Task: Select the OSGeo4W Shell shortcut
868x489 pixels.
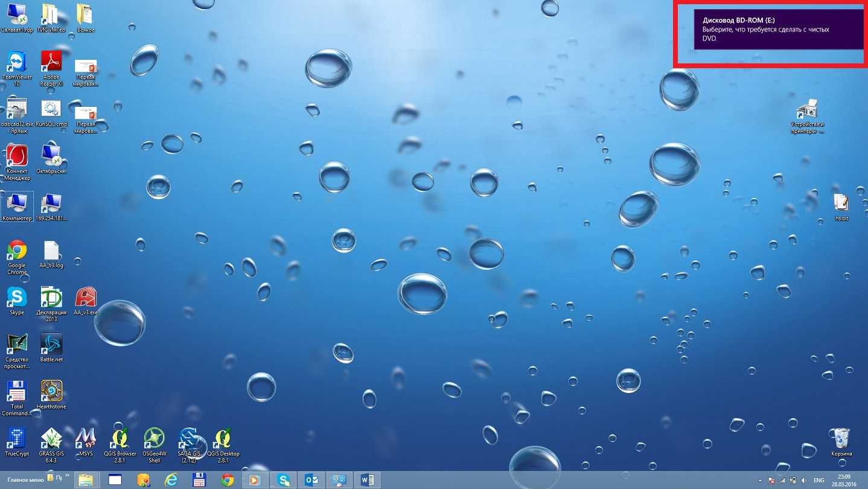Action: (x=154, y=439)
